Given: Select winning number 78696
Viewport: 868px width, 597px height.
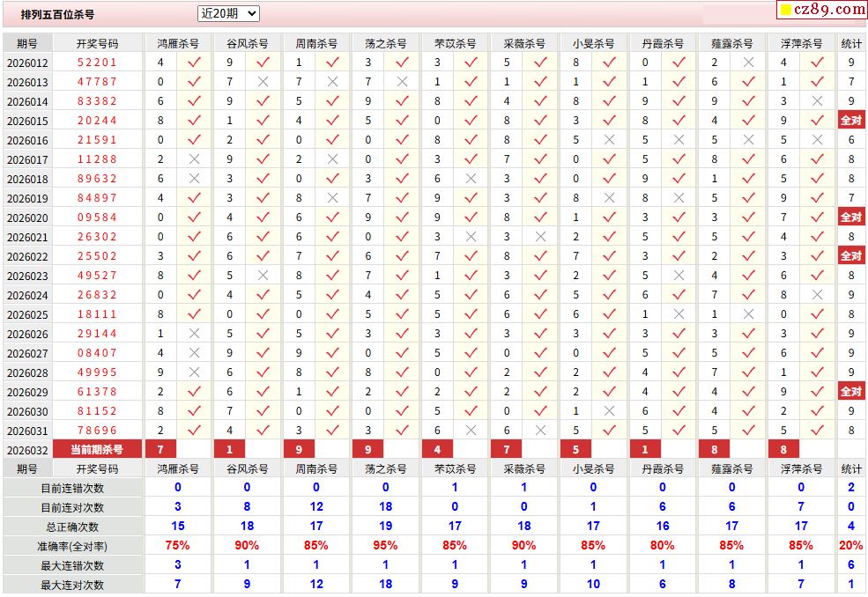Looking at the screenshot, I should 98,431.
